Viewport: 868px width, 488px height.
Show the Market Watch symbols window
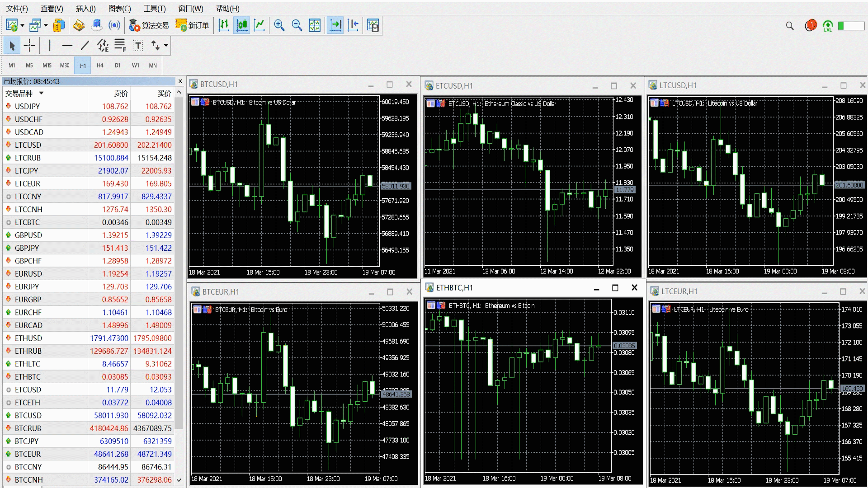(x=59, y=25)
